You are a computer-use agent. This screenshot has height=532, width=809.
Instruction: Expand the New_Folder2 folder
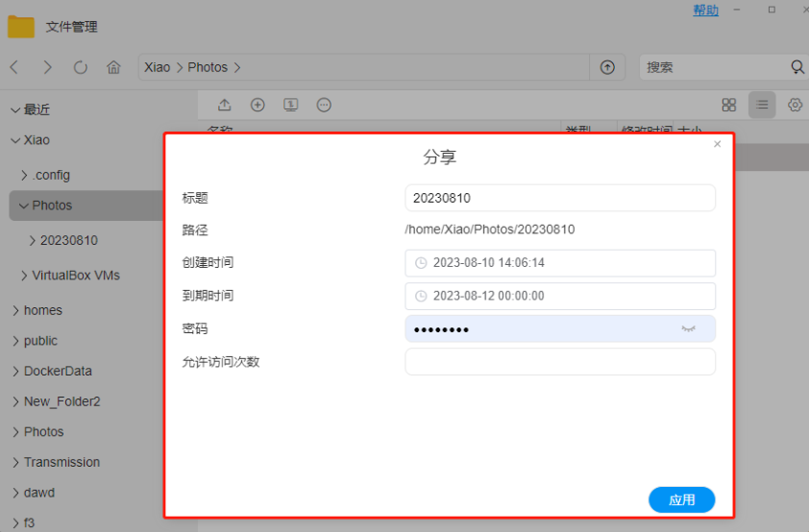[15, 401]
